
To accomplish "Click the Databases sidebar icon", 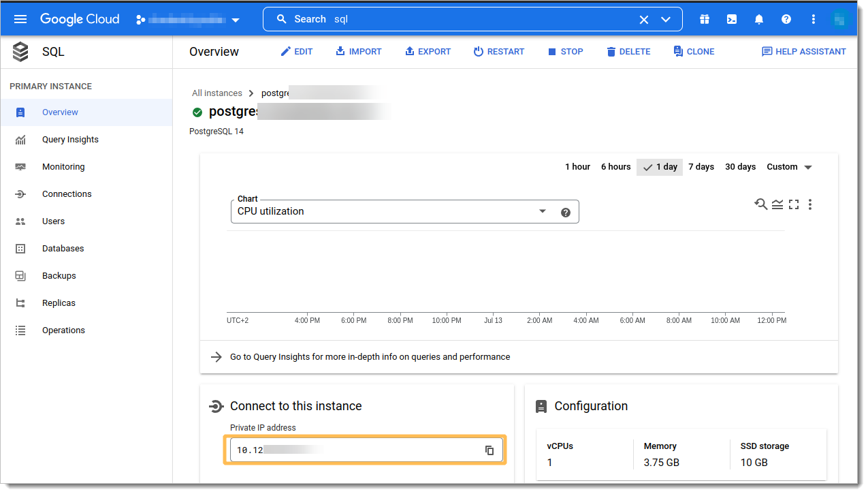I will click(20, 249).
